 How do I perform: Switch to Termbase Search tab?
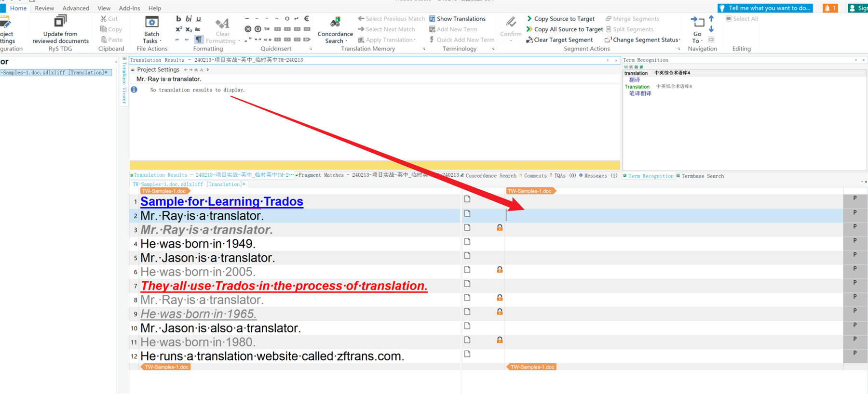[x=700, y=176]
